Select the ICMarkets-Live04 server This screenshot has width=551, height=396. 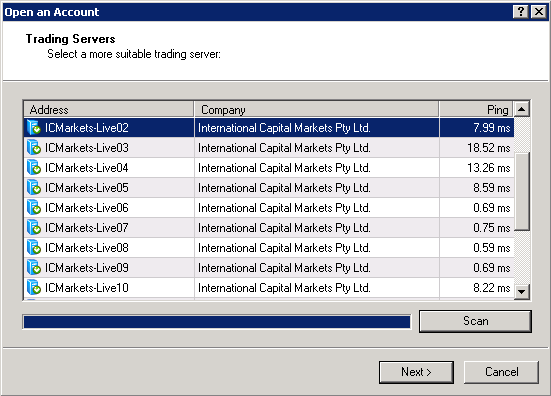click(269, 168)
